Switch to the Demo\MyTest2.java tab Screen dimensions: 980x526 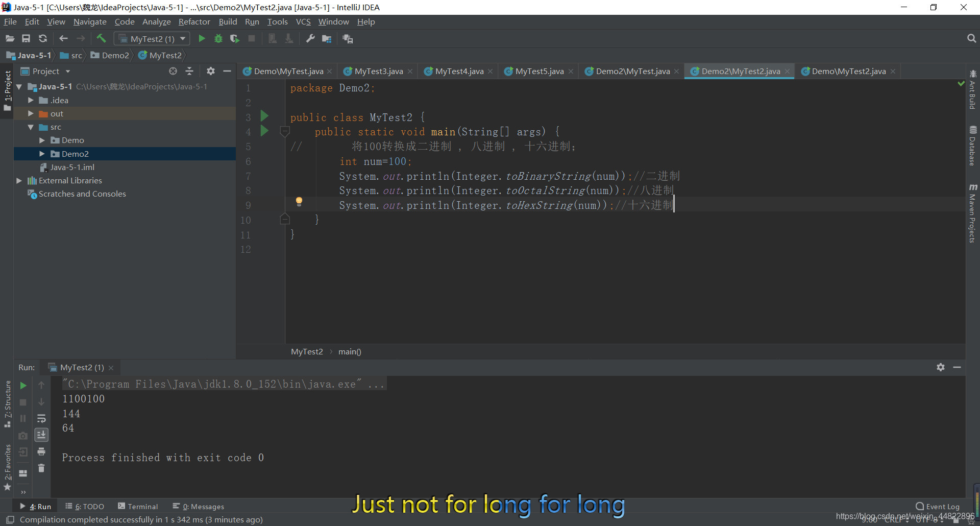(848, 71)
